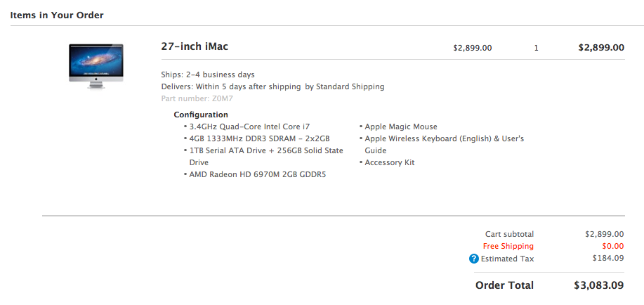644x305 pixels.
Task: Select the Order Total amount $3,083.09
Action: (x=599, y=285)
